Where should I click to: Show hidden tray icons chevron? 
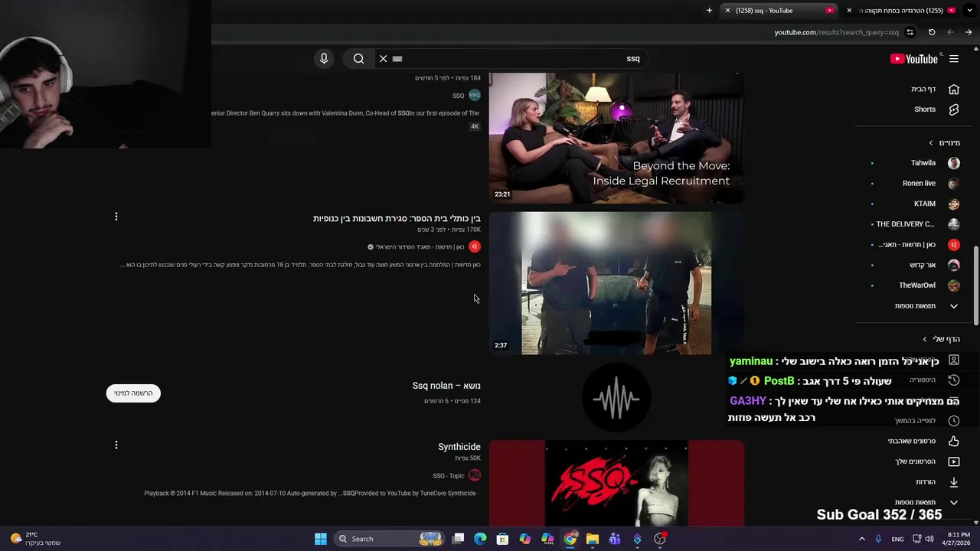click(x=861, y=539)
